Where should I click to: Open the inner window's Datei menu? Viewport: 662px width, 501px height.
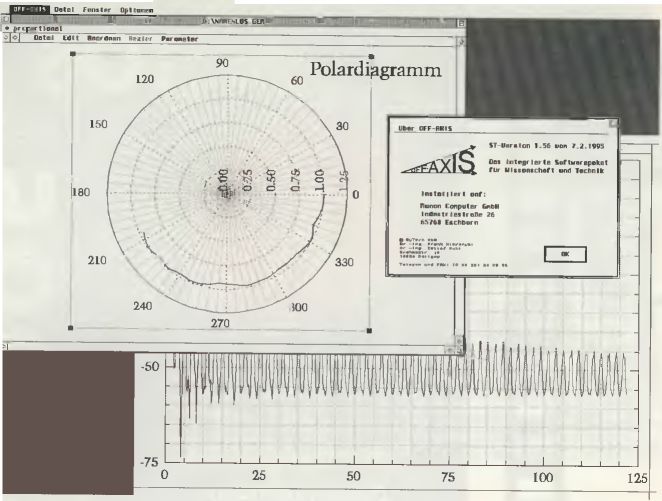coord(44,39)
